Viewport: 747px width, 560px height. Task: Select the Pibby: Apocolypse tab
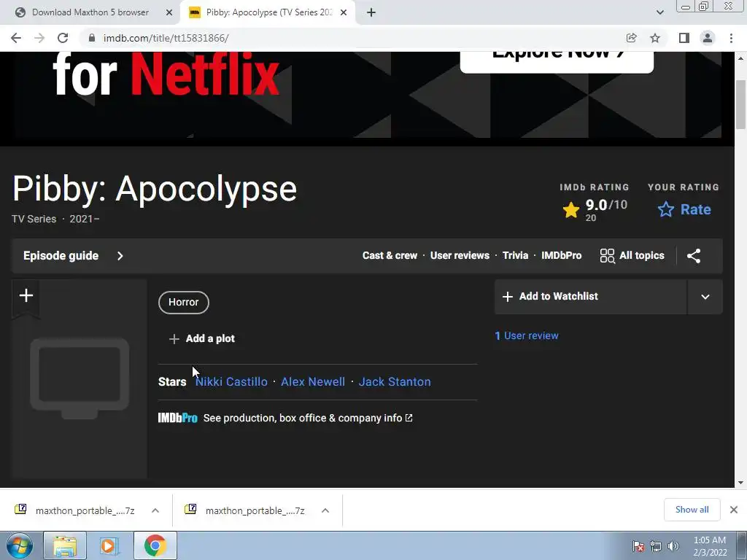point(269,12)
